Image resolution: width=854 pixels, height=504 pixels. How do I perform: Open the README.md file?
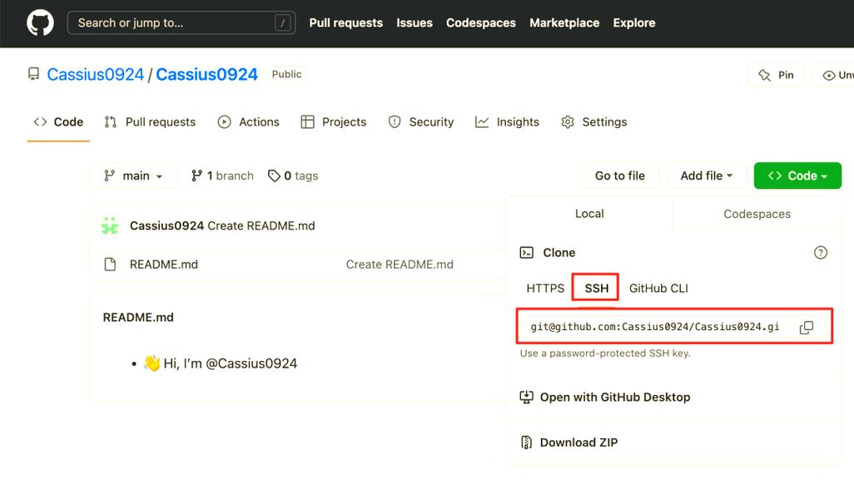[163, 264]
